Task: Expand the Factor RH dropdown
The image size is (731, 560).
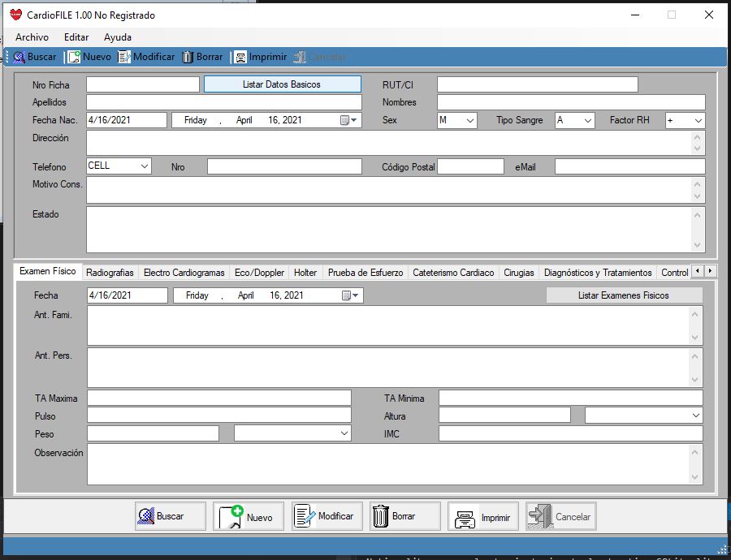Action: (698, 121)
